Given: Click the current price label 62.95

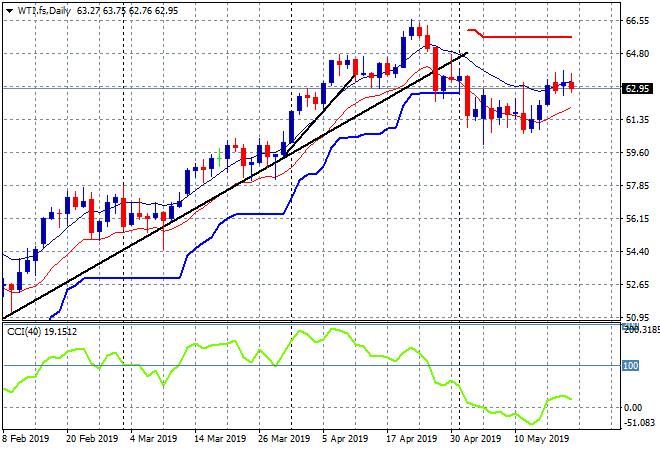Looking at the screenshot, I should coord(638,88).
